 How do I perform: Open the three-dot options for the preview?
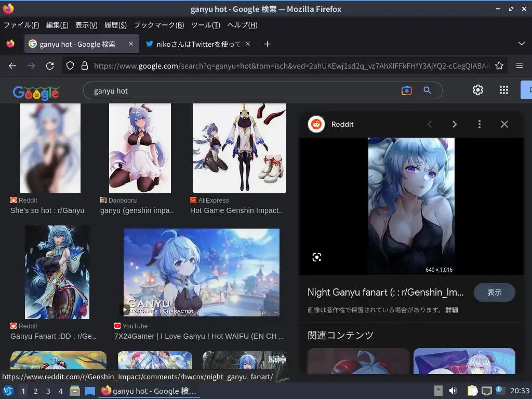tap(479, 124)
